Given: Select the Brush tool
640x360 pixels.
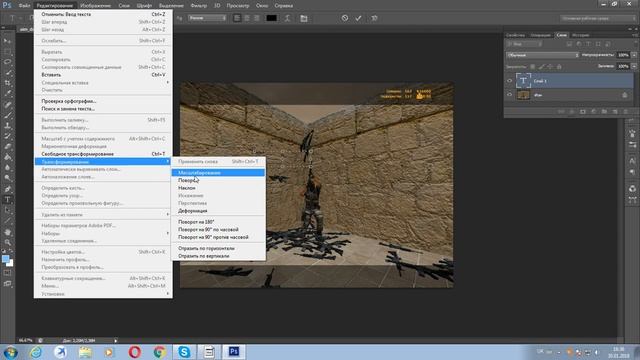Looking at the screenshot, I should [7, 116].
